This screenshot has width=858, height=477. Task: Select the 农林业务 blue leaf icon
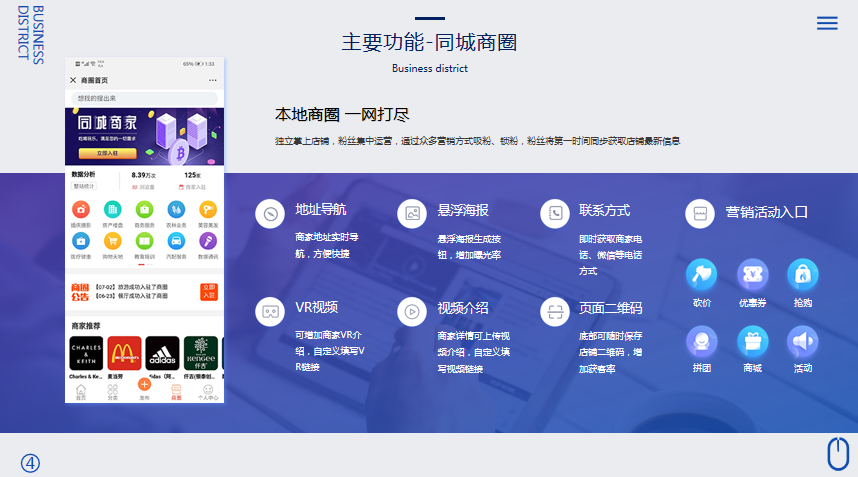[176, 210]
